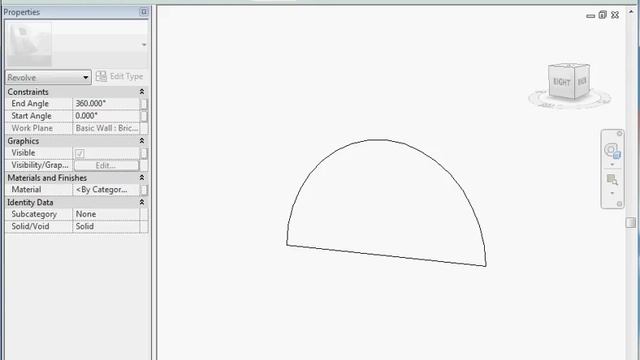Click the Start Angle label
Screen dimensions: 640x360
31,116
